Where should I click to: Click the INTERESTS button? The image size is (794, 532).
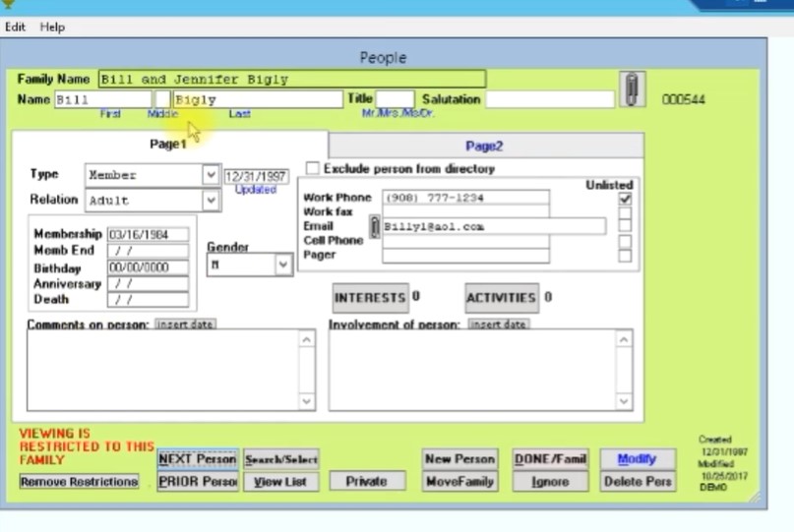370,298
